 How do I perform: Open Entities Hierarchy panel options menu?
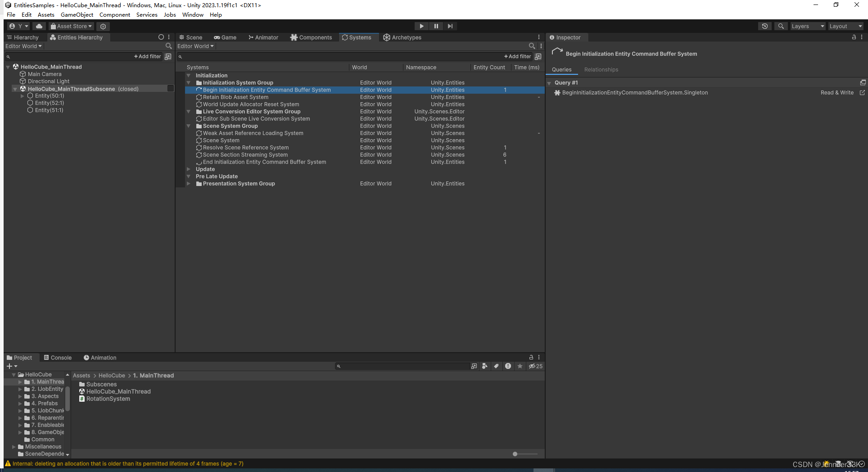tap(169, 37)
